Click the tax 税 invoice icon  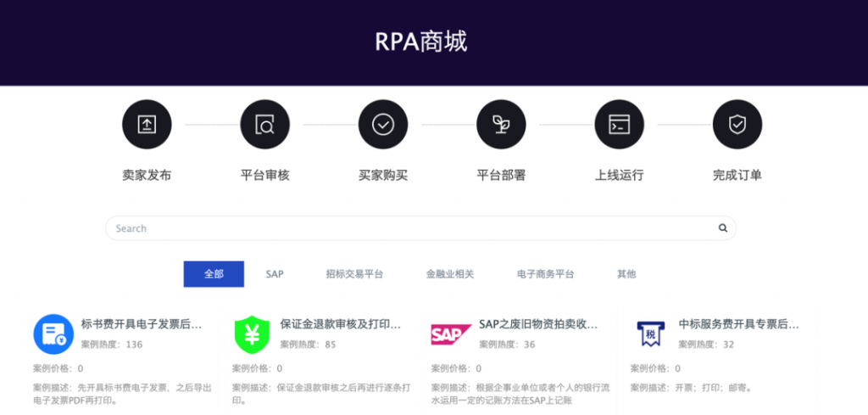649,334
